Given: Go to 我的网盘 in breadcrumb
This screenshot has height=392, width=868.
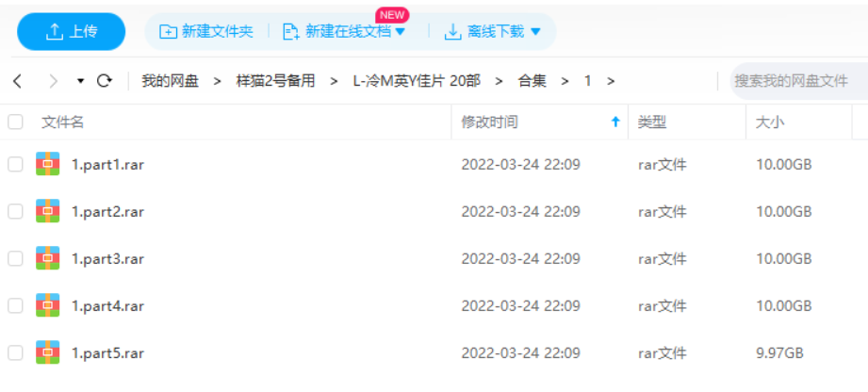Looking at the screenshot, I should tap(170, 81).
